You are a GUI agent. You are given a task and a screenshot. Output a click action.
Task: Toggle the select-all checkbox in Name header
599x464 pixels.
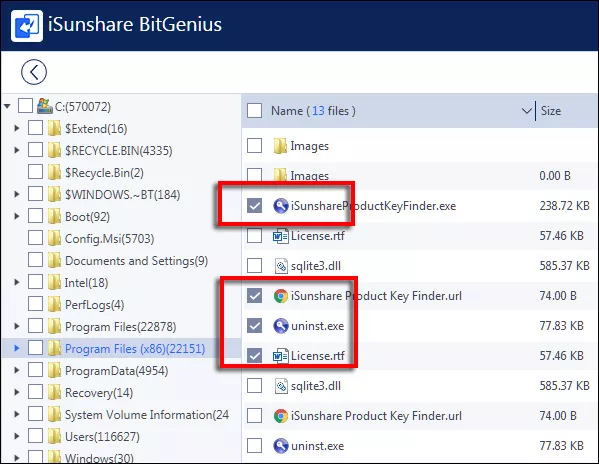coord(254,111)
